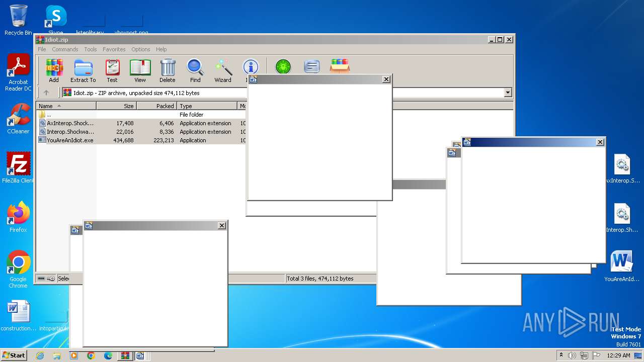Open the Tools menu

click(91, 49)
